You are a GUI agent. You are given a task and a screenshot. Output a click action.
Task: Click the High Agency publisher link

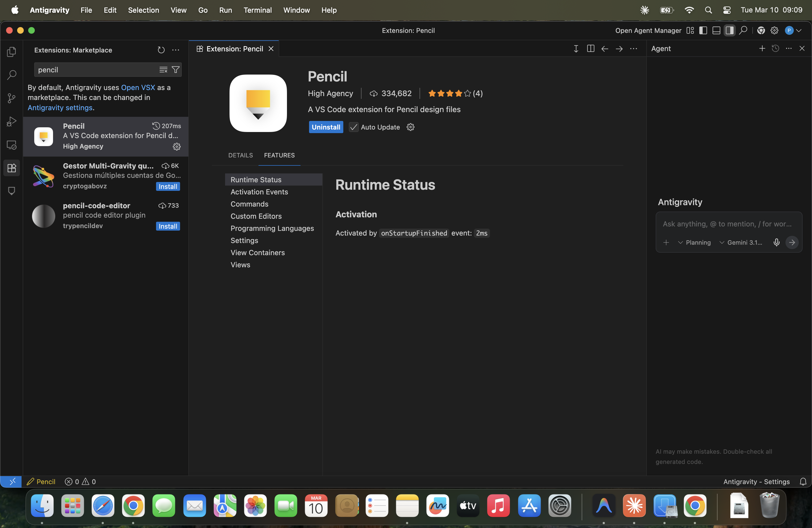(330, 93)
